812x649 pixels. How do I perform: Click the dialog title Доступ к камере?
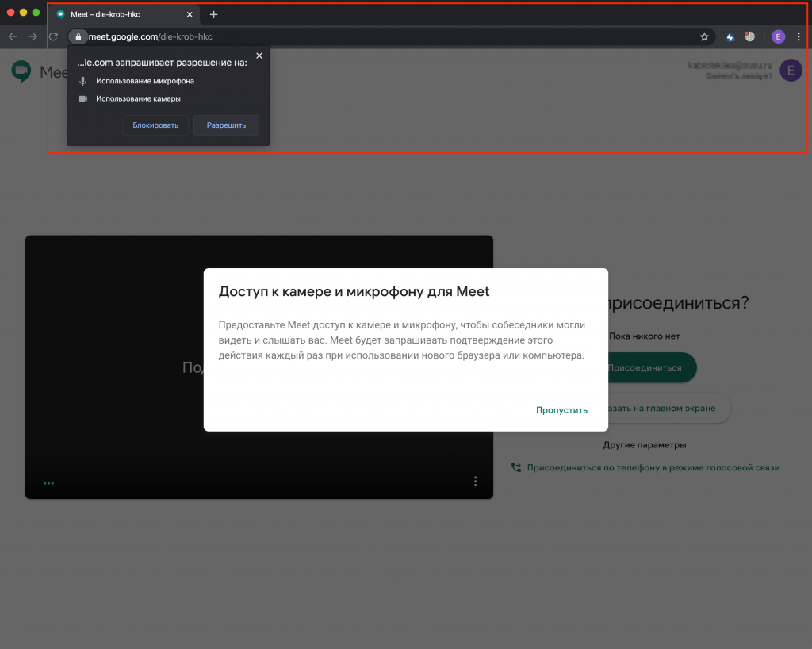tap(354, 292)
